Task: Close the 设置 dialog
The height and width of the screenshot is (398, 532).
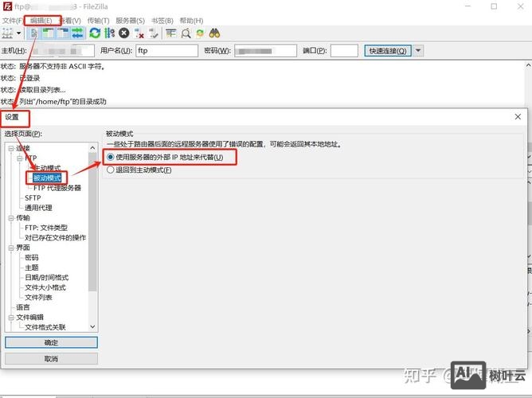Action: [518, 117]
